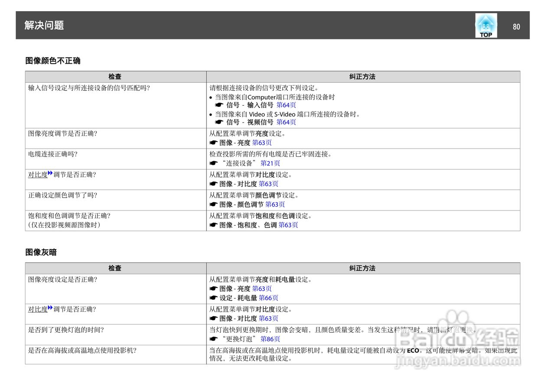Click note (仅在投影视频源图像时)

click(64, 225)
